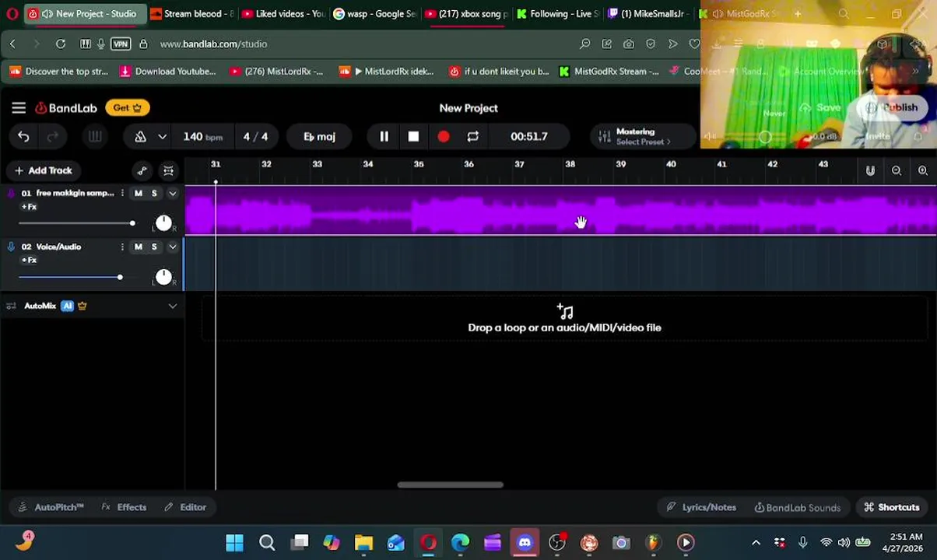Viewport: 937px width, 560px height.
Task: Undo the last action
Action: pos(23,137)
